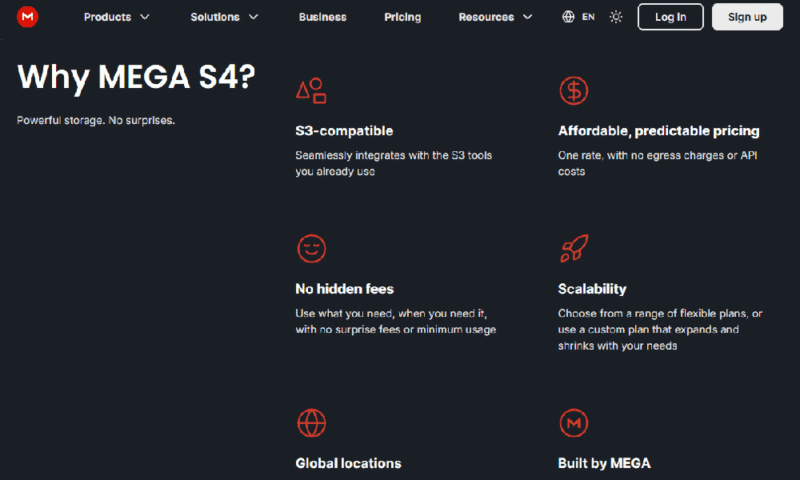Click the Sign up button
Viewport: 800px width, 480px height.
click(747, 17)
